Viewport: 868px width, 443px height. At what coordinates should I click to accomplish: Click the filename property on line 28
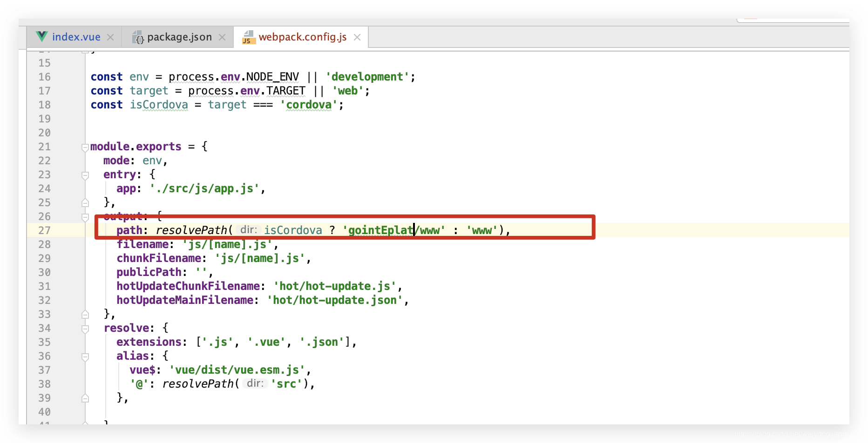tap(142, 244)
